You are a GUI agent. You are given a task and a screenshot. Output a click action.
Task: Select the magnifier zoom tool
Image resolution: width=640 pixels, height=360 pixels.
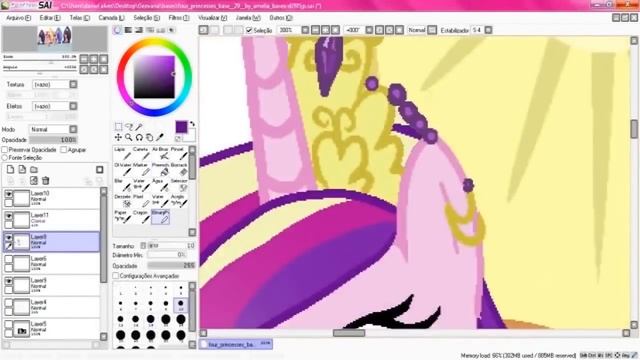[x=129, y=138]
